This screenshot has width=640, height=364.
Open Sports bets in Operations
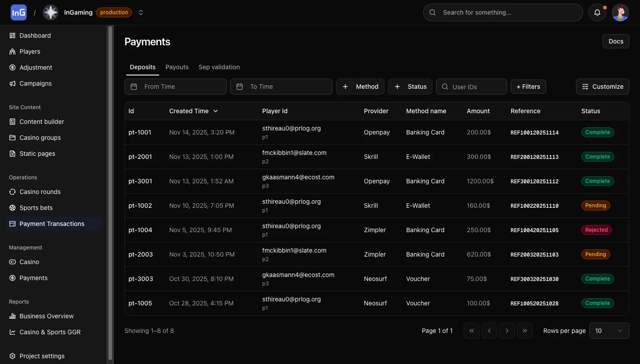pyautogui.click(x=36, y=208)
